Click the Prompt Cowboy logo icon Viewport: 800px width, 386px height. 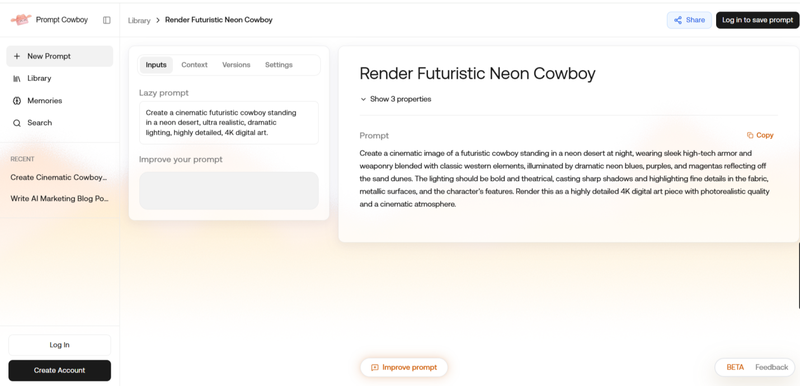(x=21, y=20)
